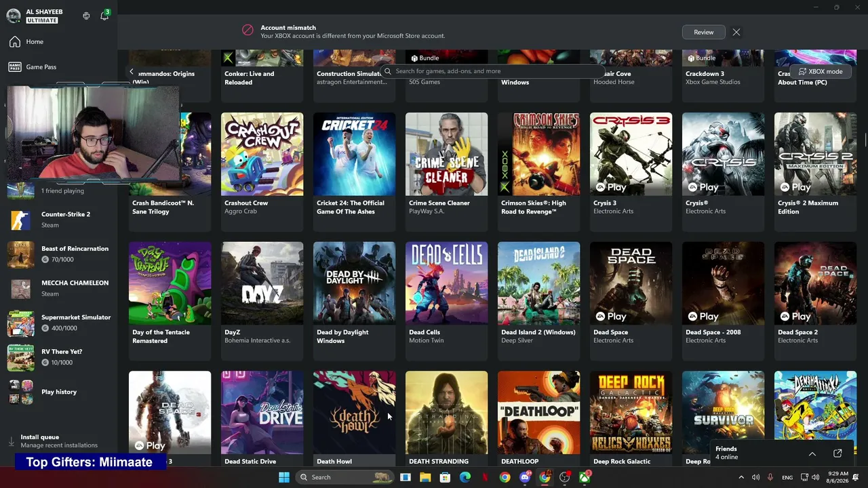Screen dimensions: 868x488
Task: Open File Explorer from the taskbar
Action: coord(425,477)
